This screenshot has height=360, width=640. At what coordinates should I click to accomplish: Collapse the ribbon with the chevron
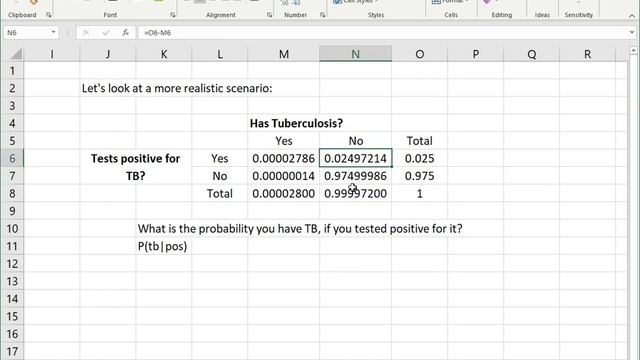pos(632,15)
